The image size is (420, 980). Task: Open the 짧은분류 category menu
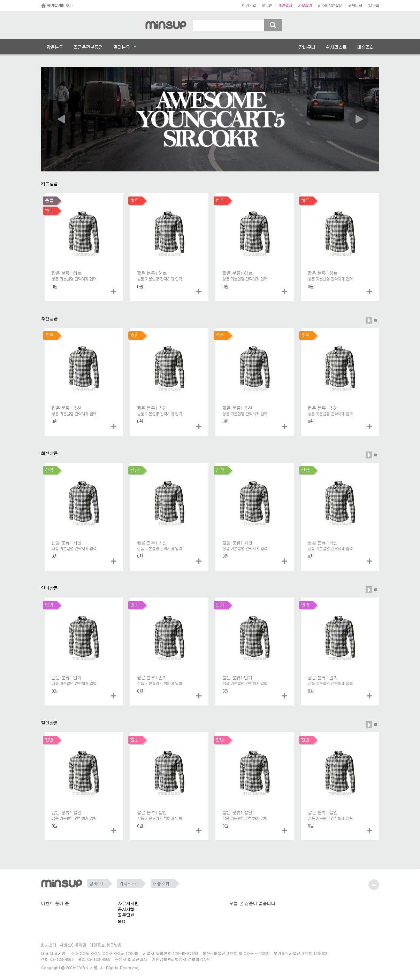click(54, 47)
